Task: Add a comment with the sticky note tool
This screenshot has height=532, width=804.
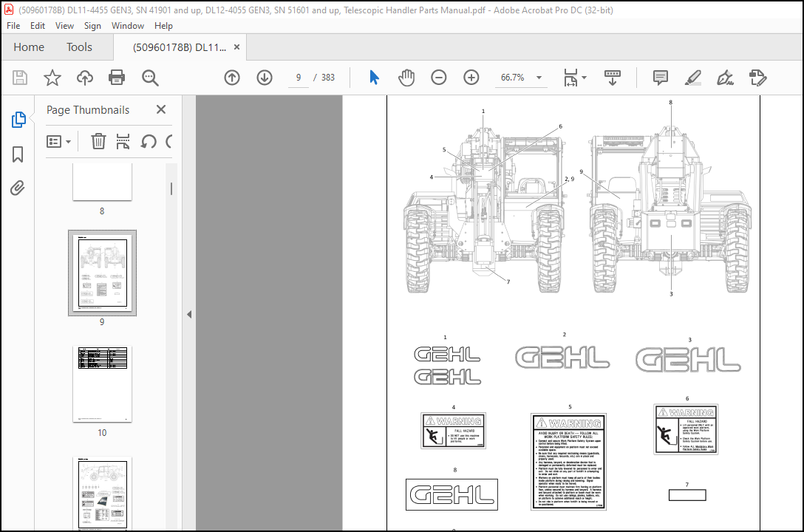Action: coord(660,78)
